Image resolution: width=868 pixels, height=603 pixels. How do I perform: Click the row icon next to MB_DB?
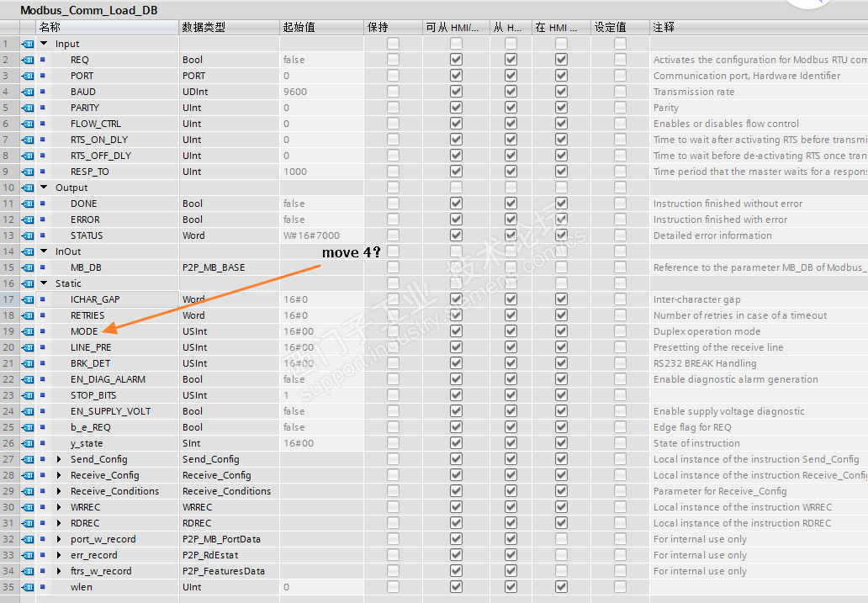point(28,268)
